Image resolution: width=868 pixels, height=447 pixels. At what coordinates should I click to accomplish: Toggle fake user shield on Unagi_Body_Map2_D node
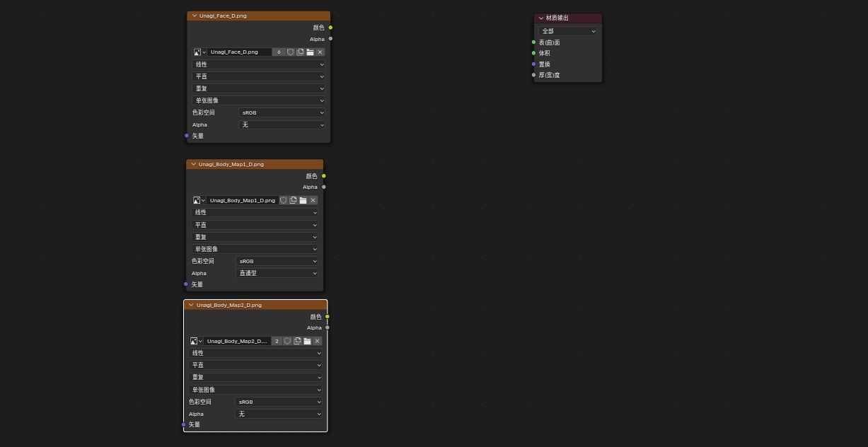(287, 341)
